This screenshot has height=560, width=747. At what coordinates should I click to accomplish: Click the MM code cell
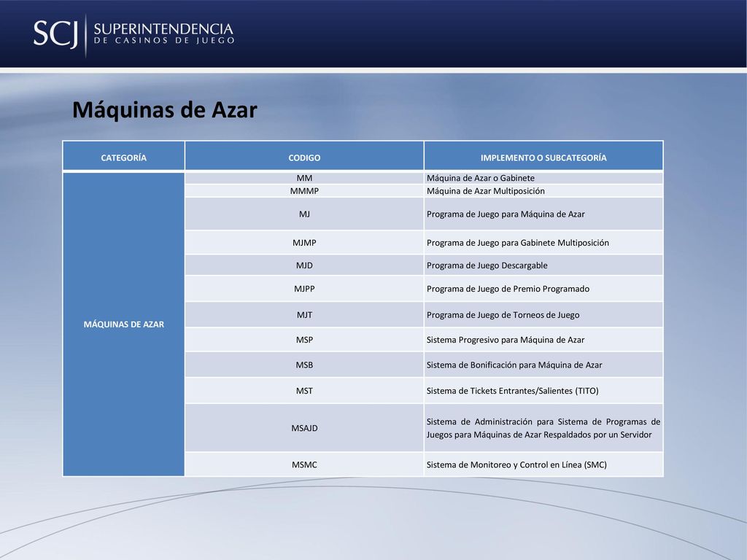coord(304,178)
